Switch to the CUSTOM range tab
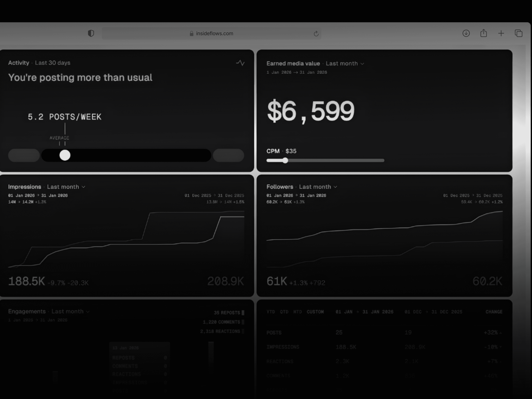The image size is (532, 399). point(315,312)
